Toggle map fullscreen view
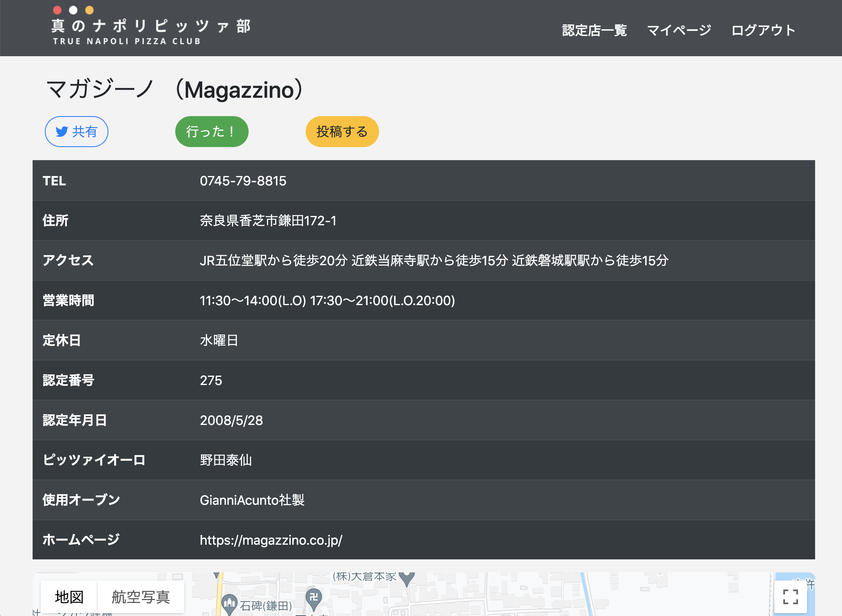Image resolution: width=842 pixels, height=616 pixels. [x=790, y=597]
